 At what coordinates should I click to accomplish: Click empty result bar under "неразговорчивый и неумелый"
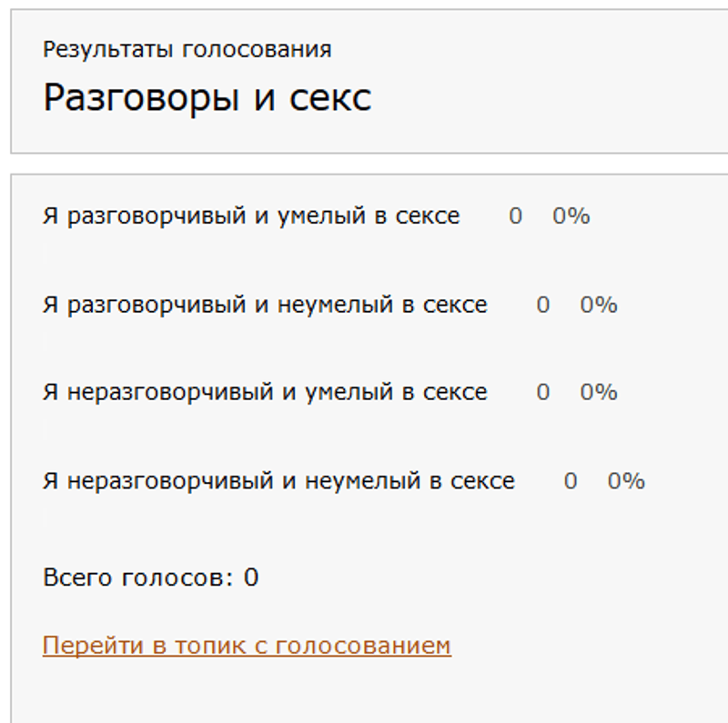tap(45, 518)
